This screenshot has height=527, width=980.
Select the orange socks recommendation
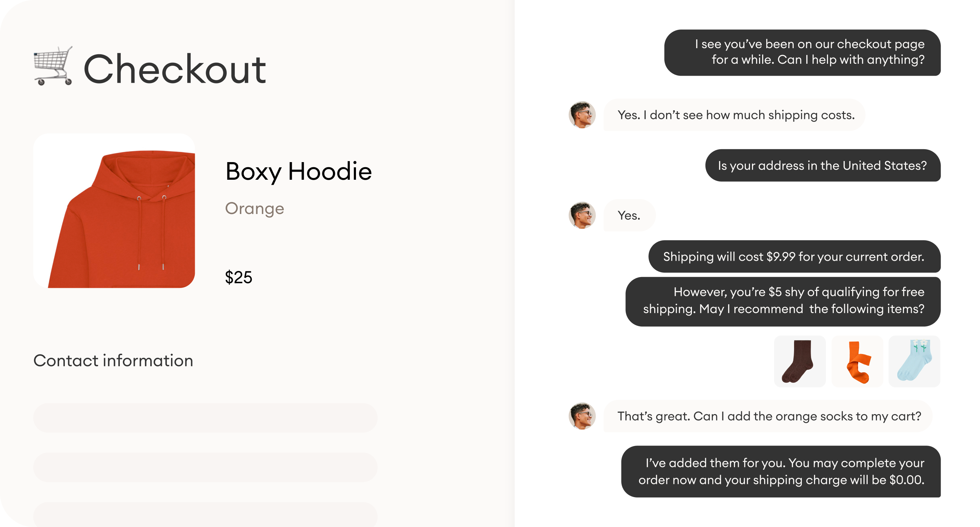857,361
